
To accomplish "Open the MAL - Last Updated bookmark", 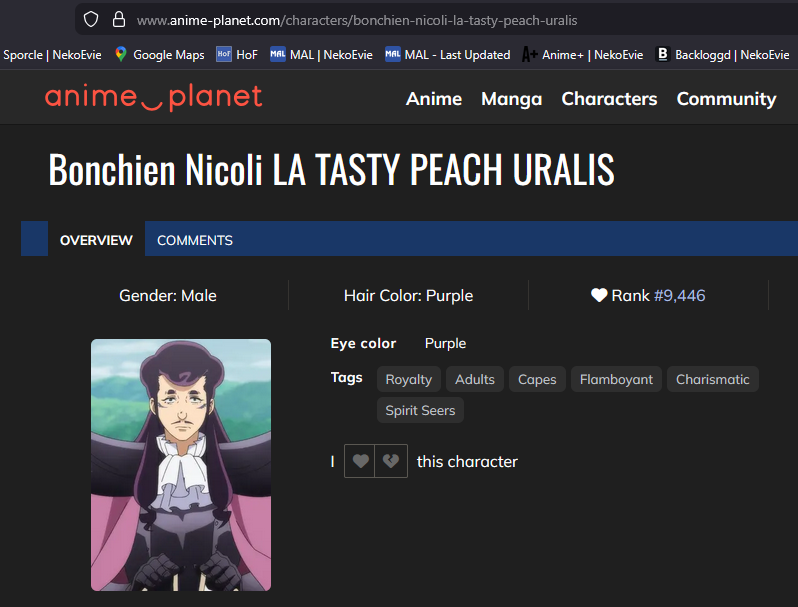I will tap(447, 54).
